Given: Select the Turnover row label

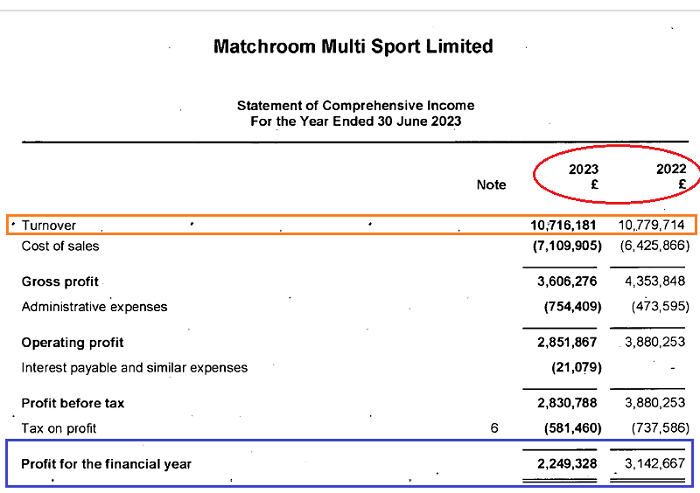Looking at the screenshot, I should pyautogui.click(x=49, y=226).
